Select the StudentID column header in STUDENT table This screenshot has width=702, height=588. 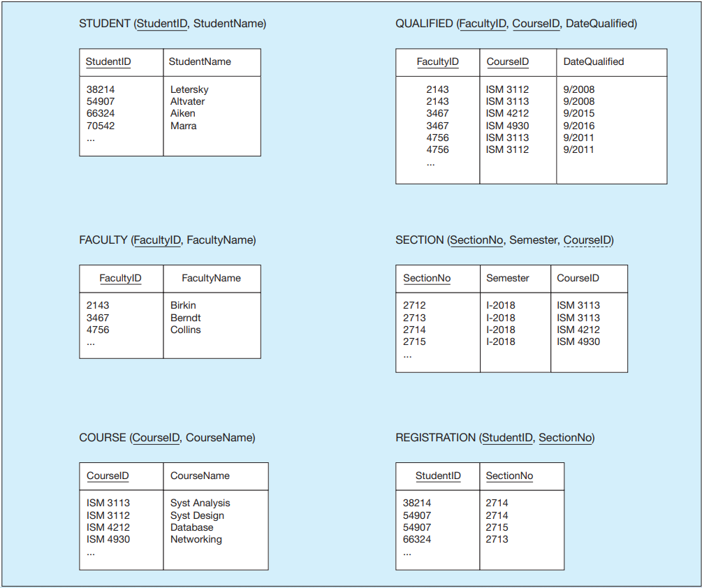click(x=122, y=62)
